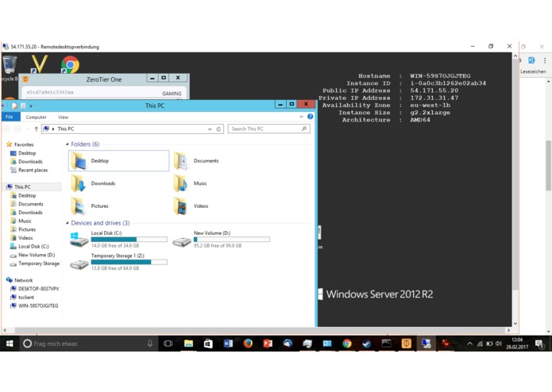
Task: Click the Cortana microphone icon
Action: tap(150, 344)
